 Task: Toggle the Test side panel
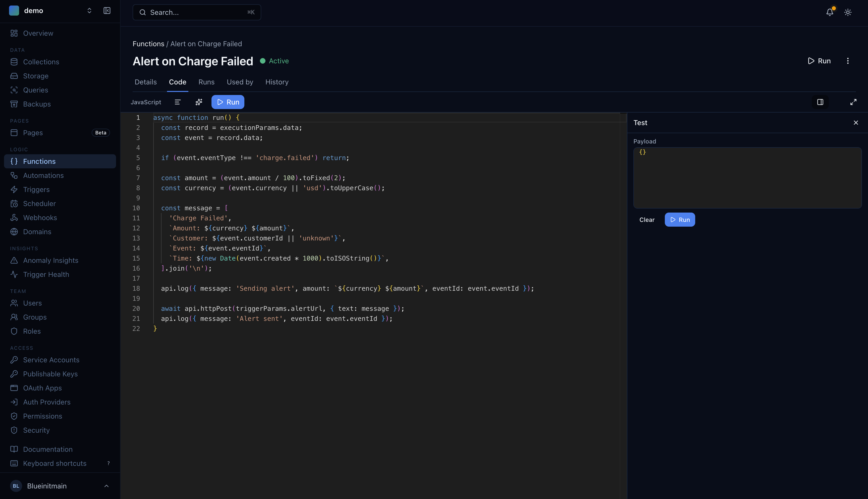point(820,102)
